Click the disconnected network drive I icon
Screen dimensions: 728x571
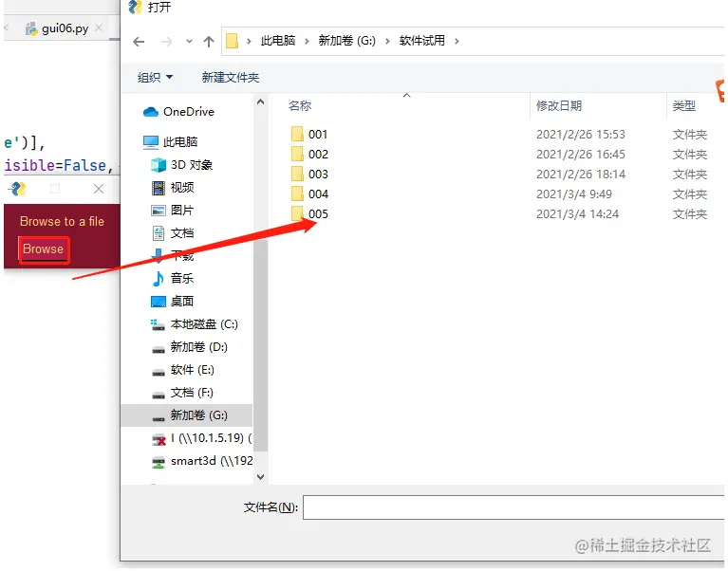[159, 439]
